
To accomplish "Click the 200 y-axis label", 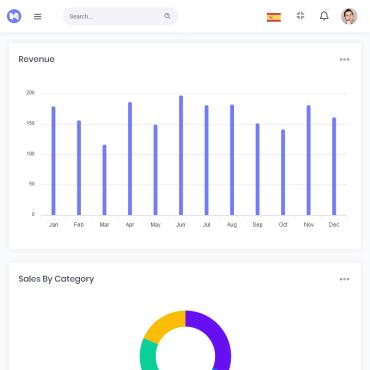I will pos(30,93).
